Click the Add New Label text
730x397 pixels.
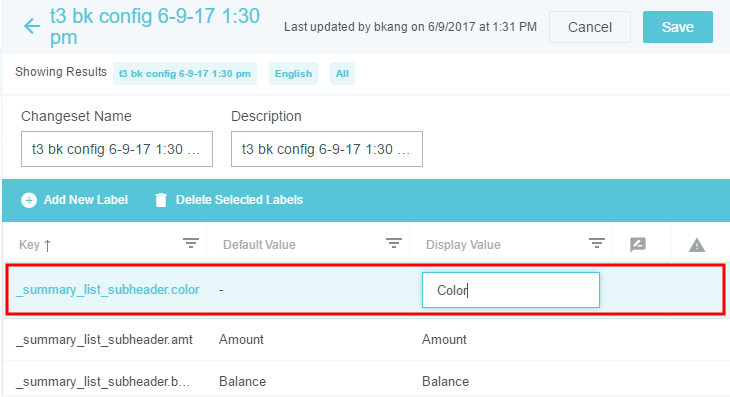click(x=86, y=200)
